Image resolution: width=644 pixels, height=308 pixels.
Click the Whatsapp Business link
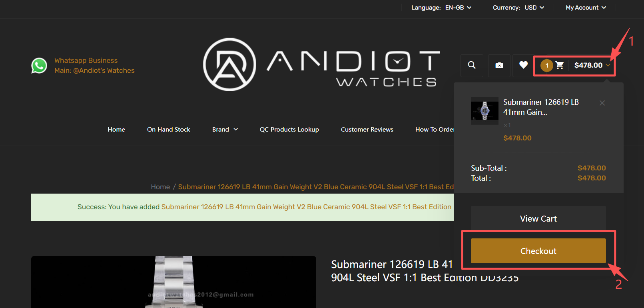tap(86, 60)
